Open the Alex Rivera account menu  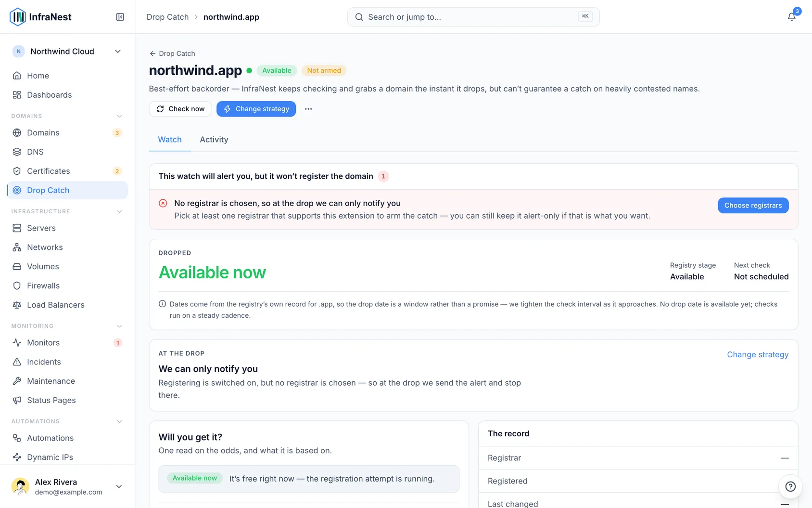(67, 486)
